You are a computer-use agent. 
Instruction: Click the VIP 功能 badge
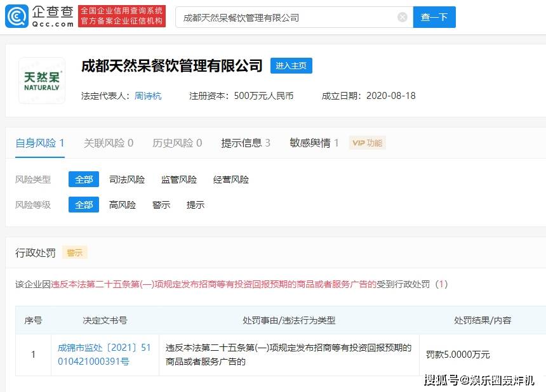tap(368, 143)
